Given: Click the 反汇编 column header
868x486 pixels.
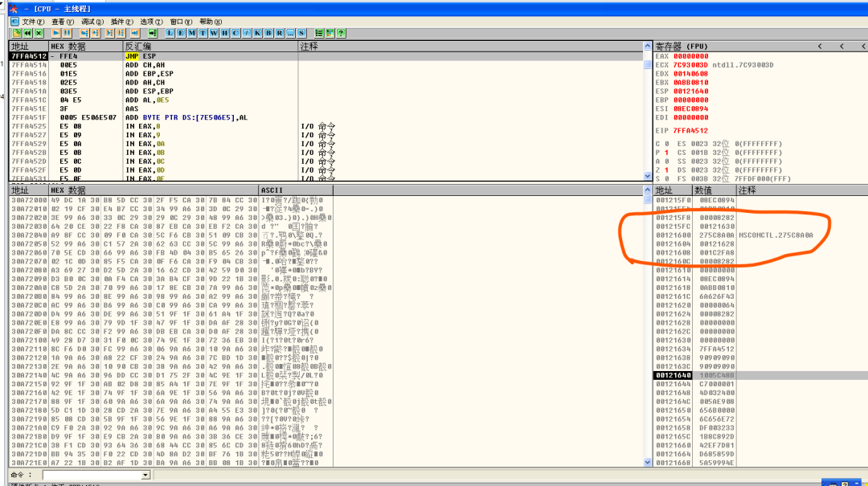Looking at the screenshot, I should point(211,47).
